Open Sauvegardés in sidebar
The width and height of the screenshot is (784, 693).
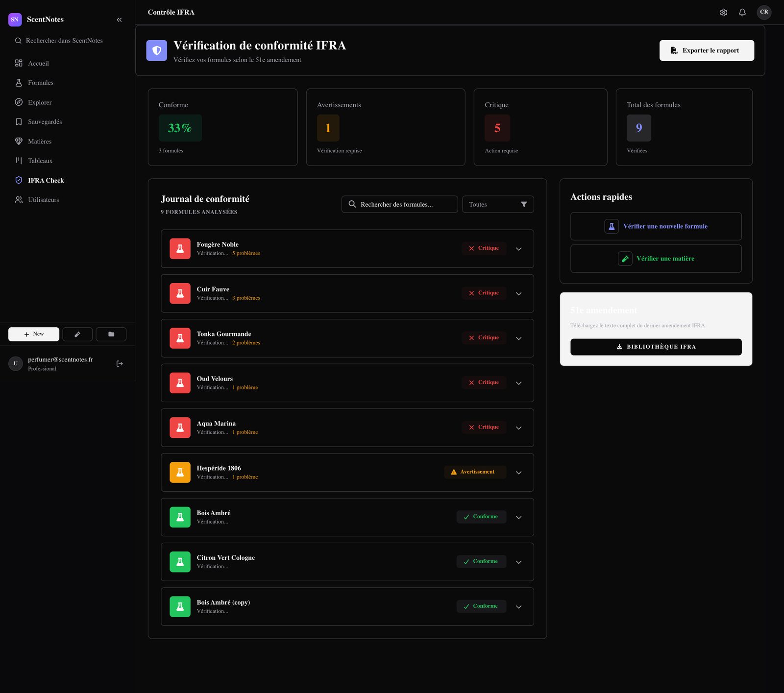67,121
